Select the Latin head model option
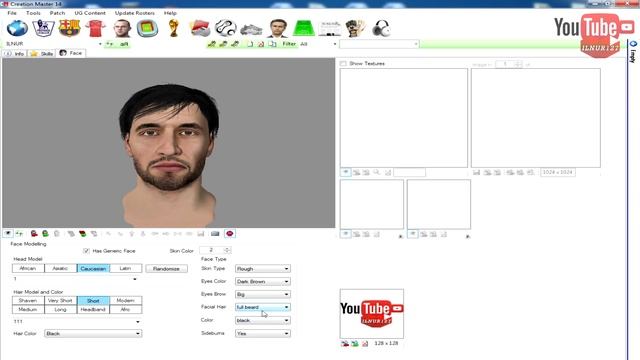Screen dimensions: 640x360 [126, 268]
